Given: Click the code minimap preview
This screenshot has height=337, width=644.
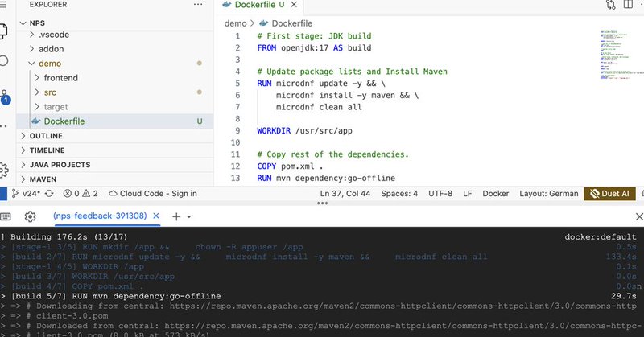Looking at the screenshot, I should click(620, 54).
